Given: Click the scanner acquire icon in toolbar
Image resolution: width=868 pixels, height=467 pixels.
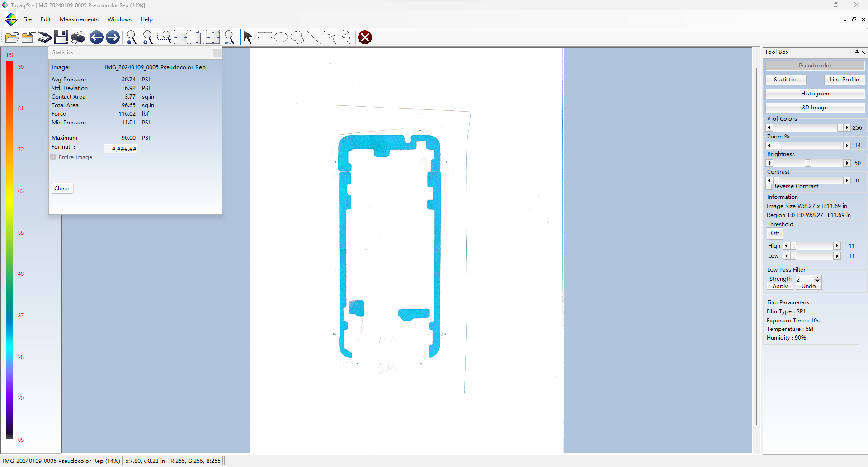Looking at the screenshot, I should point(44,38).
